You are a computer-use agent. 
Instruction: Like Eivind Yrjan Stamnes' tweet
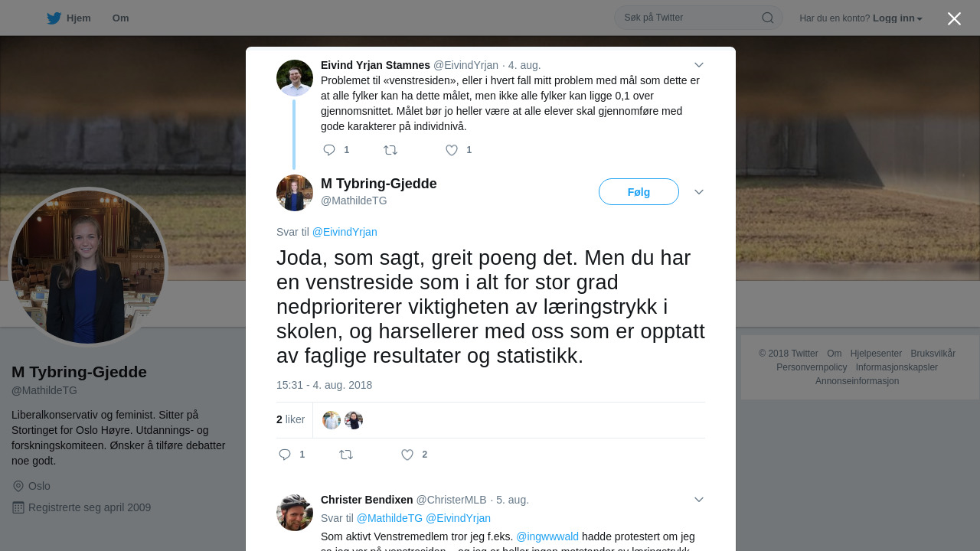click(452, 150)
